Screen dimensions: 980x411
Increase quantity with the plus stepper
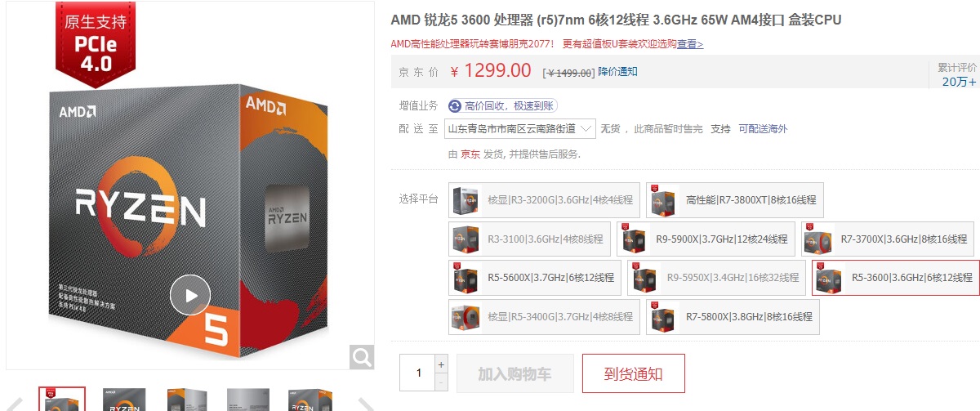pyautogui.click(x=442, y=364)
